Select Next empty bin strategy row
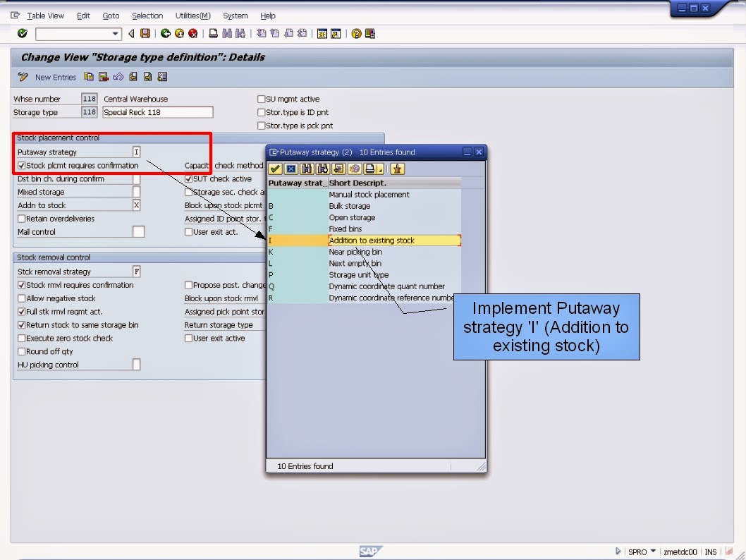The width and height of the screenshot is (746, 560). (364, 263)
